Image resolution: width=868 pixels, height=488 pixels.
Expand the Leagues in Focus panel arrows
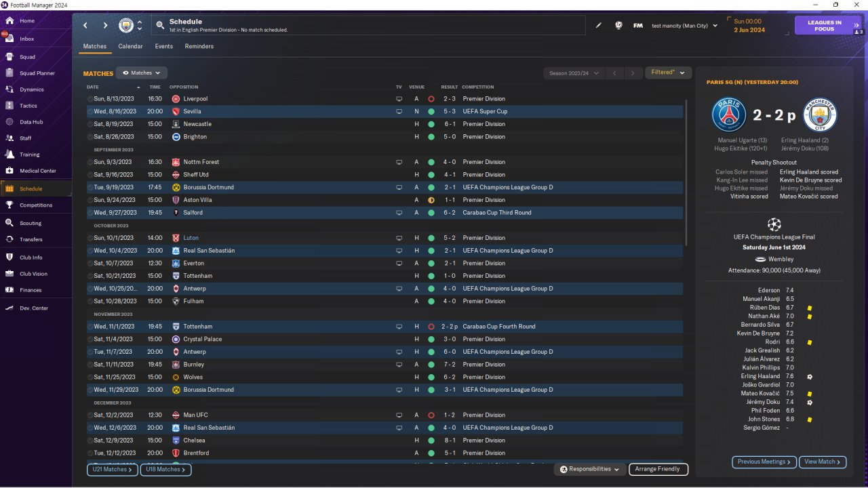point(857,26)
